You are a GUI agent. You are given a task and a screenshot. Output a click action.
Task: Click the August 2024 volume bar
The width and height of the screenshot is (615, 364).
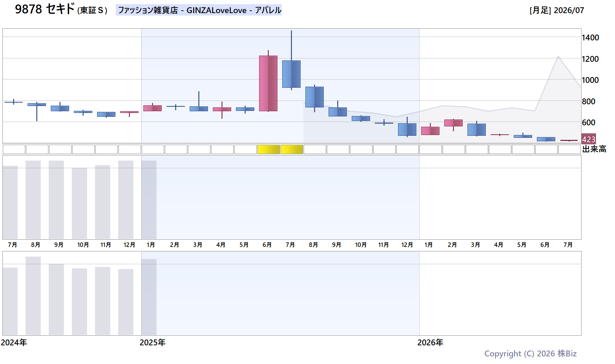point(33,200)
